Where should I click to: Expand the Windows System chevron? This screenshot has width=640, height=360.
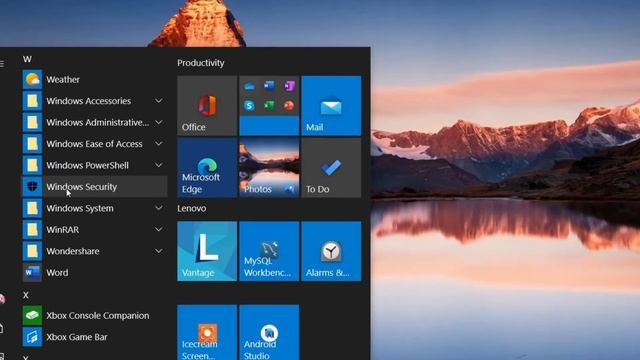pos(159,208)
